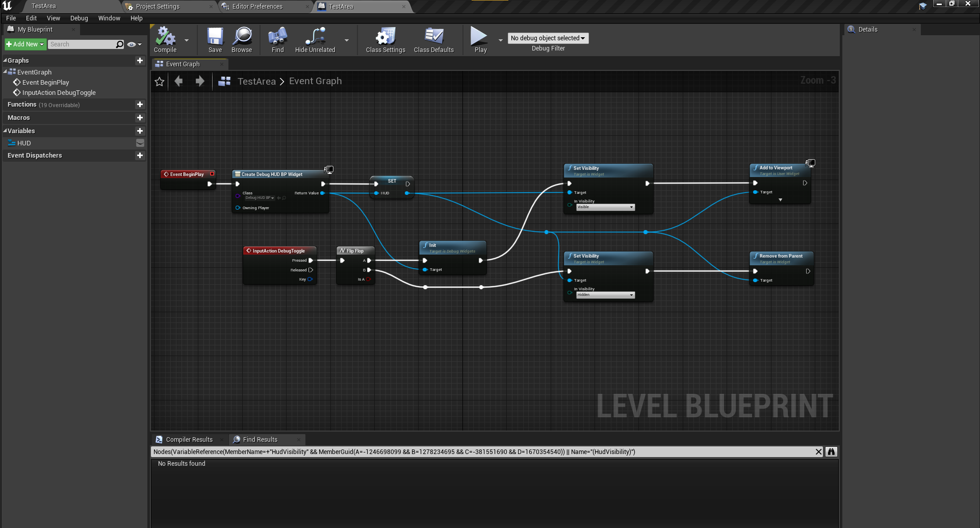This screenshot has width=980, height=528.
Task: Select the Event Graph tab
Action: click(183, 64)
